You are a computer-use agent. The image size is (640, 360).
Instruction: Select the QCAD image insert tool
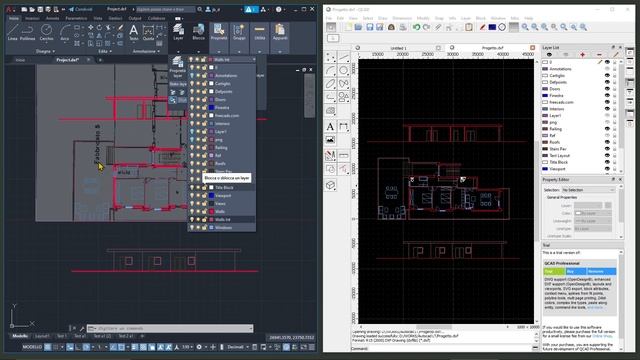(x=330, y=140)
